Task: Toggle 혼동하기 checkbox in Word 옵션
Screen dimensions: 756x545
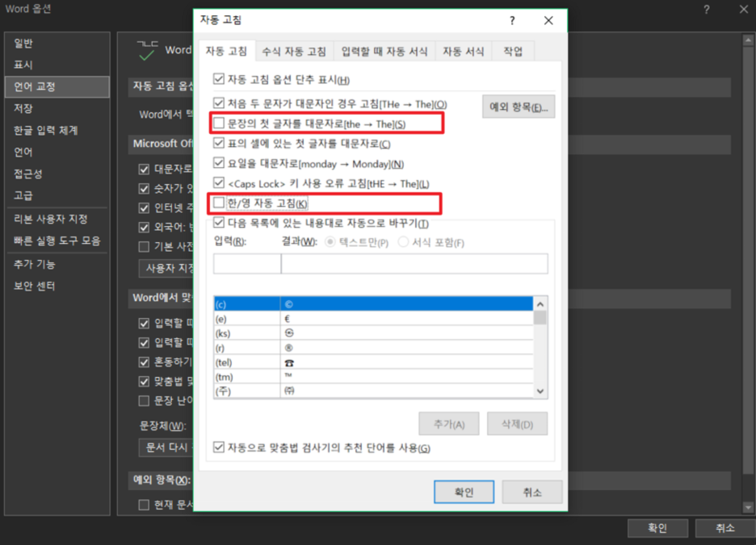Action: coord(144,362)
